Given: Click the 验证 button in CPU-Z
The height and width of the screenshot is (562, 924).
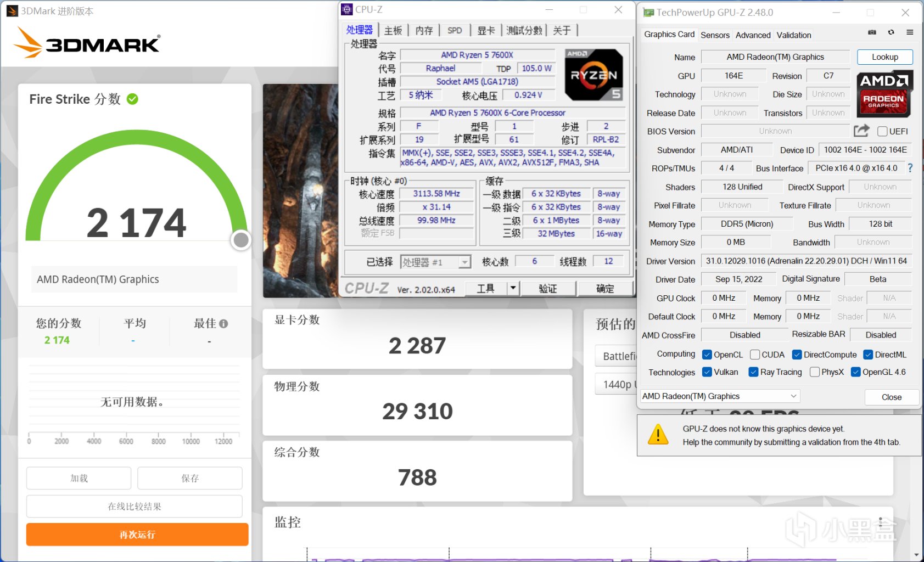Looking at the screenshot, I should click(548, 288).
